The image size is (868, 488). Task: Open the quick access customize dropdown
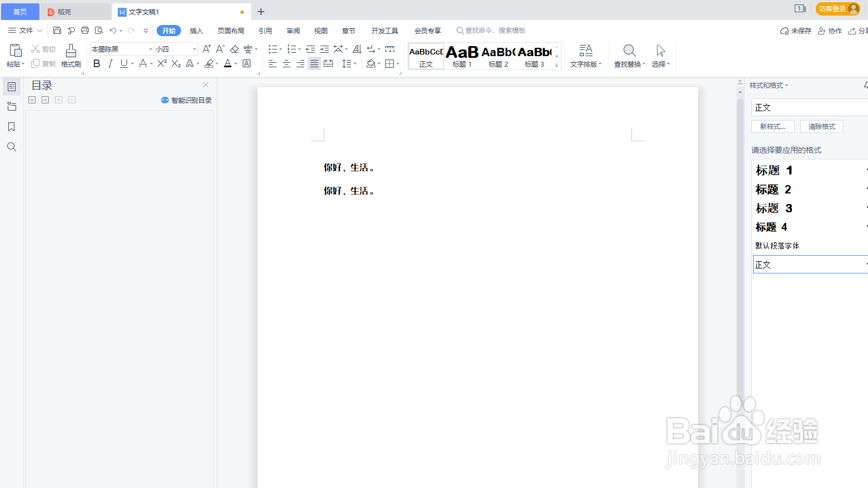pyautogui.click(x=146, y=31)
